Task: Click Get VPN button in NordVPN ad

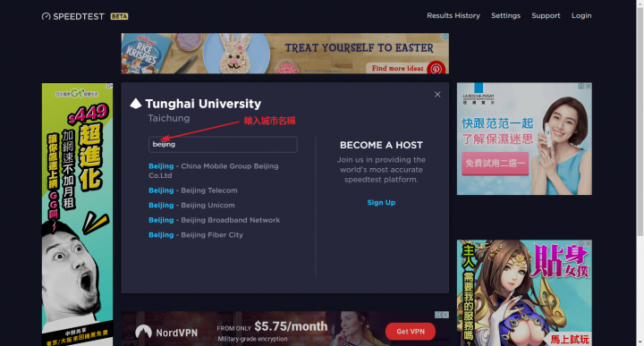Action: [411, 332]
